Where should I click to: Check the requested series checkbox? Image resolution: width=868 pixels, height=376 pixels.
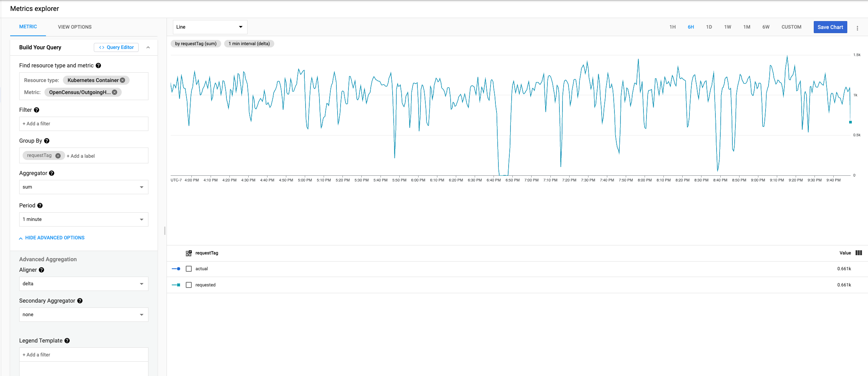pyautogui.click(x=189, y=285)
